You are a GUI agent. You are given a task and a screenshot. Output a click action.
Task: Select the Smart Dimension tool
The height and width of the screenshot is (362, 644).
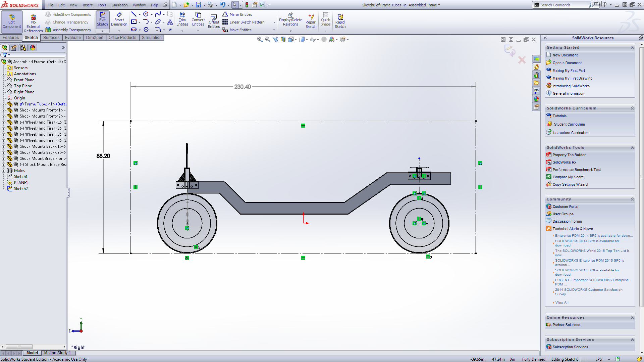click(119, 19)
